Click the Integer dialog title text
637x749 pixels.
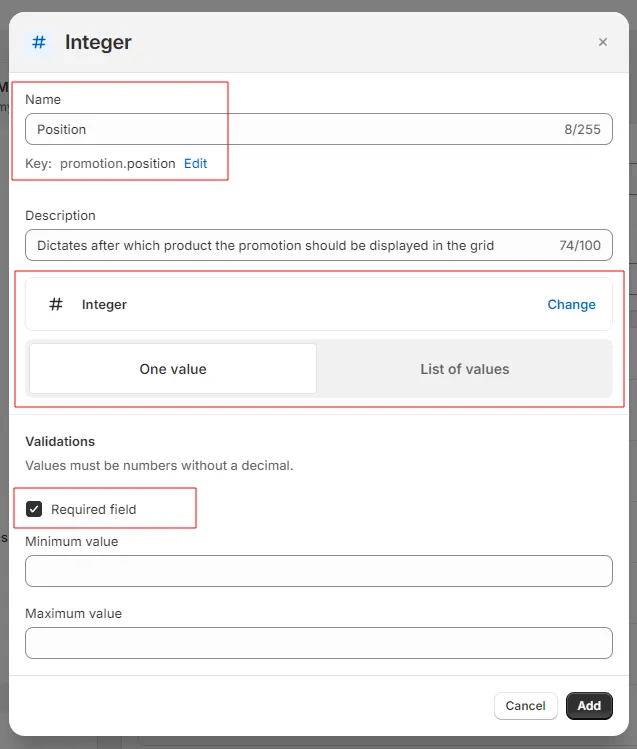(x=98, y=42)
